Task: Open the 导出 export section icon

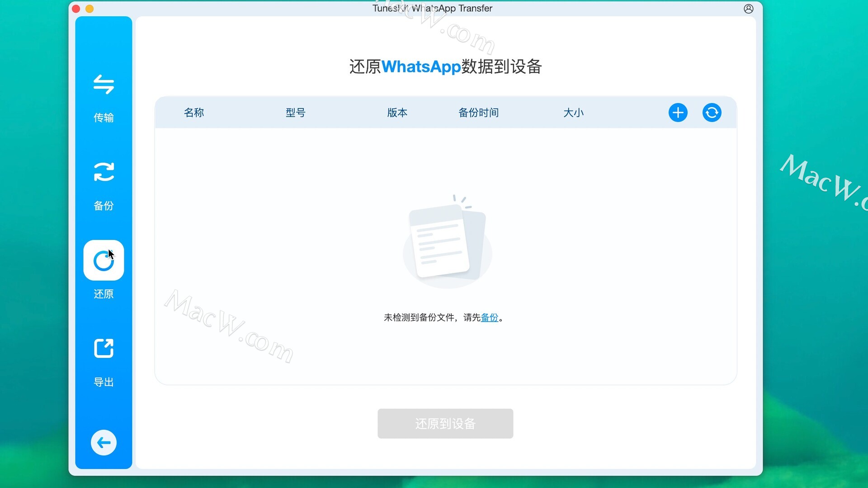Action: click(x=104, y=348)
